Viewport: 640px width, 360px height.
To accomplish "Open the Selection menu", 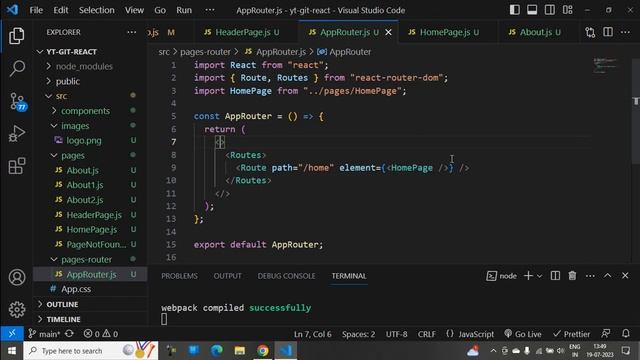I will tap(96, 10).
